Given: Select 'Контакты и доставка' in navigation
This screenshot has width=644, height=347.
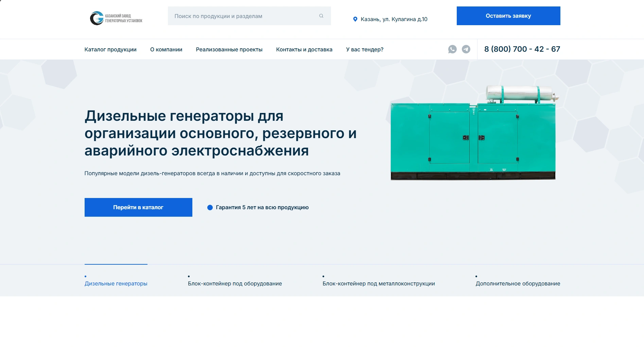Looking at the screenshot, I should pyautogui.click(x=304, y=50).
